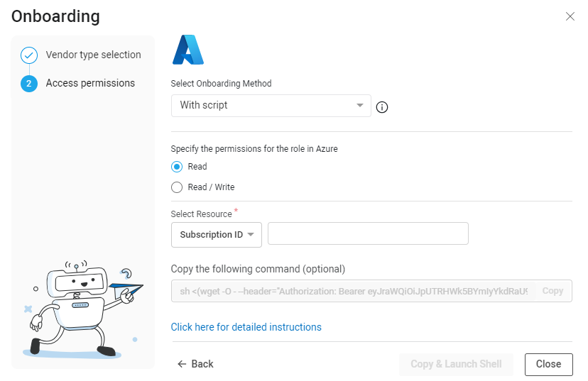Click the Vendor type selection checkmark icon
Image resolution: width=588 pixels, height=381 pixels.
click(x=29, y=55)
